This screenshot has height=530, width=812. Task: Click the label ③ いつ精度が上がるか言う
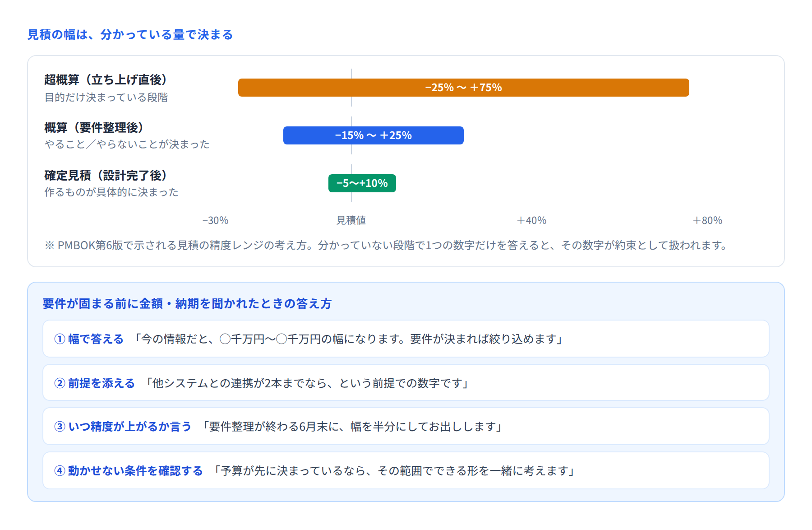[x=123, y=427]
